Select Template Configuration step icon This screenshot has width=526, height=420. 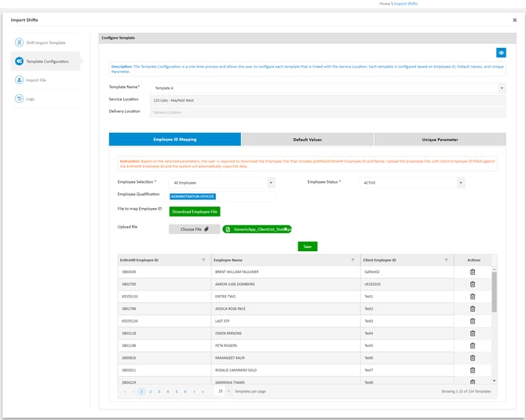click(x=19, y=61)
